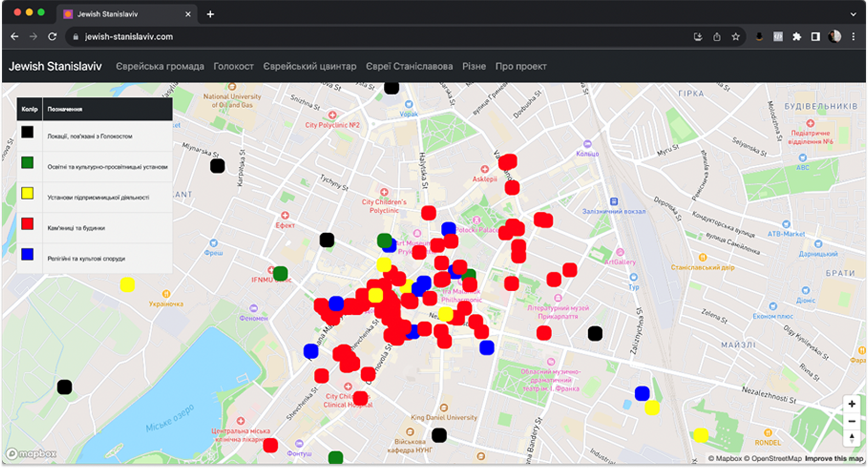
Task: Click the Про проект link
Action: (521, 66)
